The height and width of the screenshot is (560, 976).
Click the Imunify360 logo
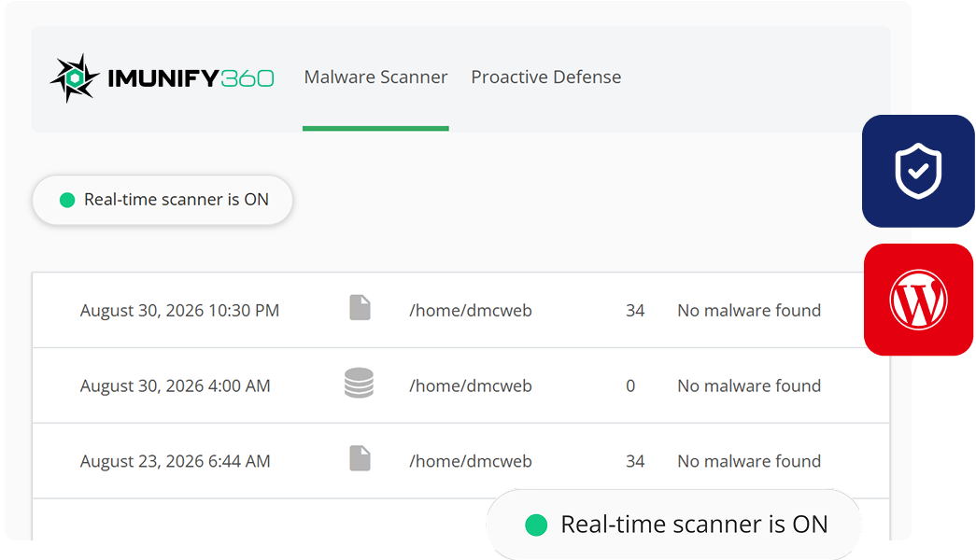(162, 77)
